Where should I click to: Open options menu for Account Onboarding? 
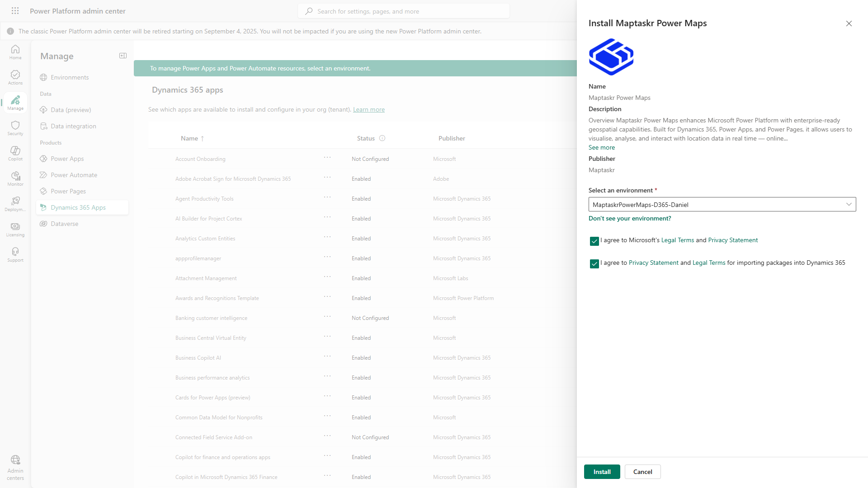point(327,158)
